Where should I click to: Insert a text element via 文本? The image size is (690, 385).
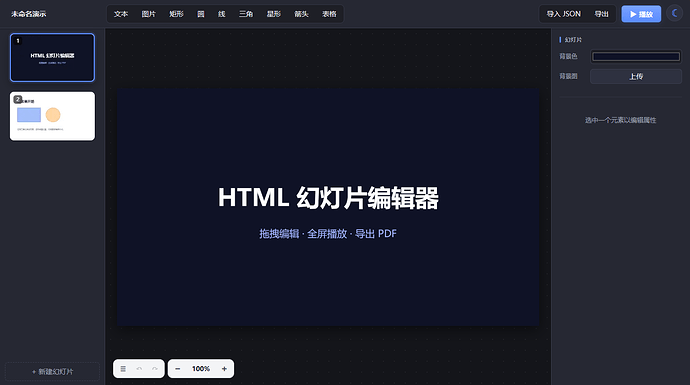pos(121,14)
